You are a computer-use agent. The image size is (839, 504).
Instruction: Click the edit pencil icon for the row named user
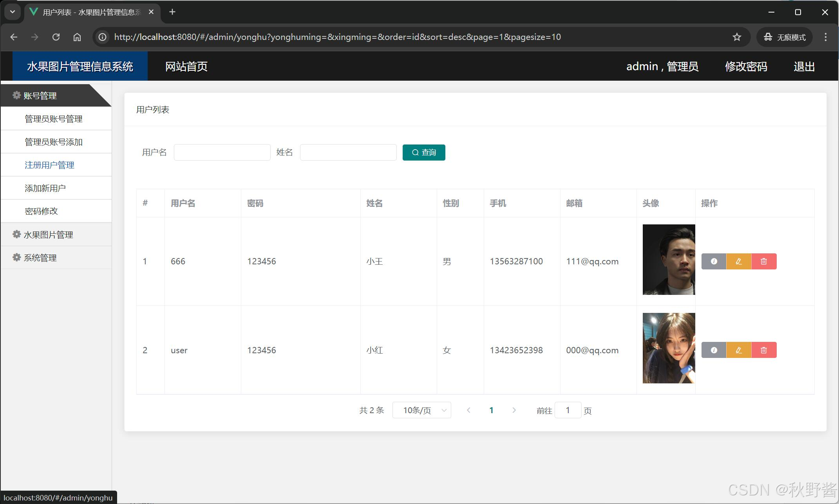(x=739, y=350)
